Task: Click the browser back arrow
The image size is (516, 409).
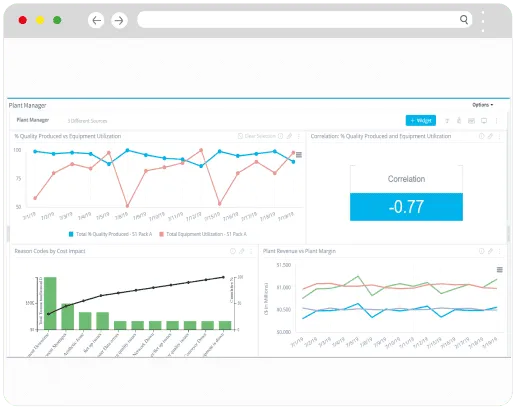Action: pos(96,20)
